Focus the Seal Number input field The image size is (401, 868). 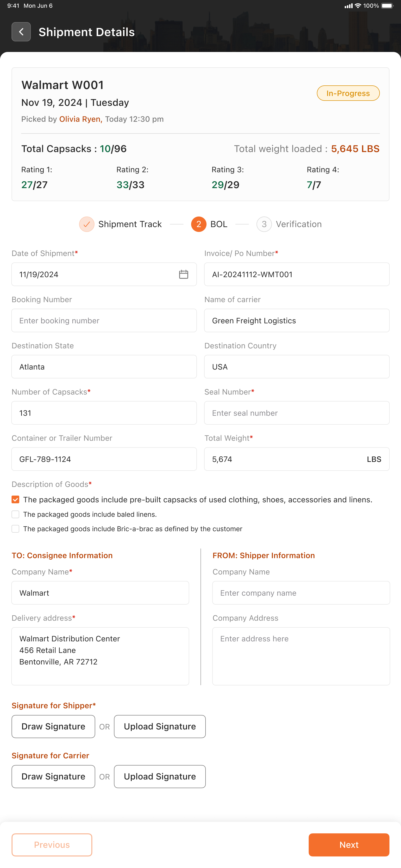pyautogui.click(x=297, y=413)
